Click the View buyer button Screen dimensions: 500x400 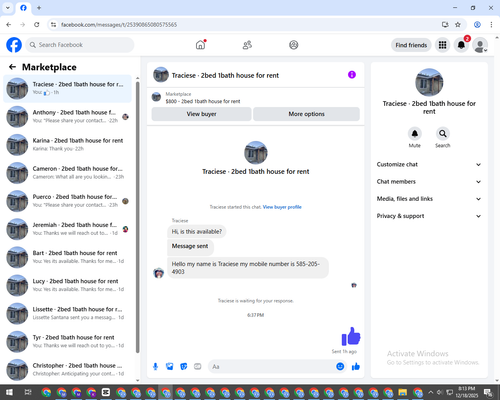coord(201,114)
